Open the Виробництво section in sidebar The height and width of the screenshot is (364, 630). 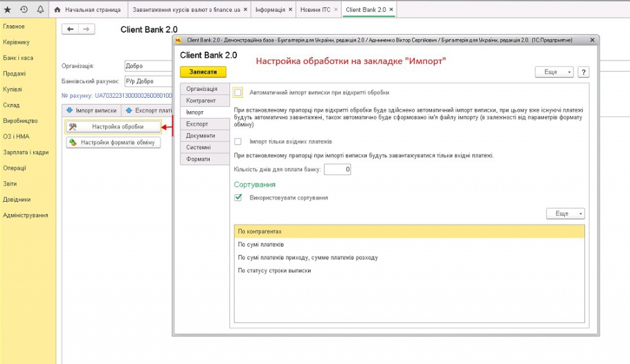point(20,121)
